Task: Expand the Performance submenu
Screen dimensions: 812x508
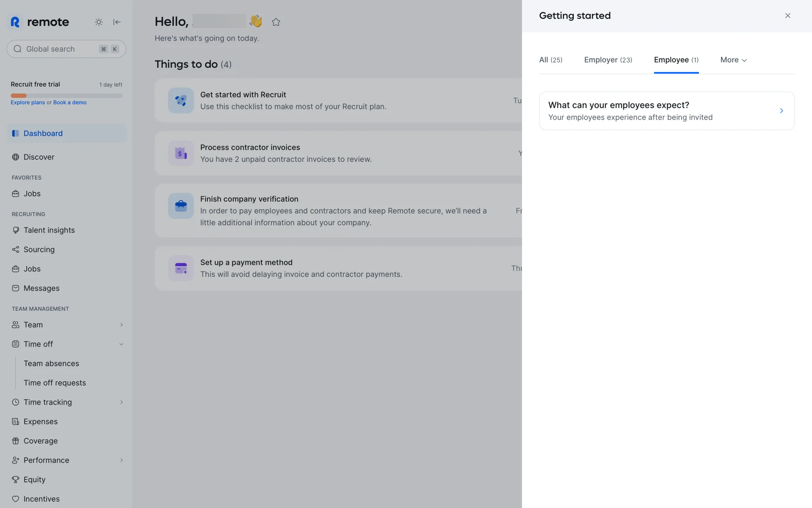Action: point(121,460)
